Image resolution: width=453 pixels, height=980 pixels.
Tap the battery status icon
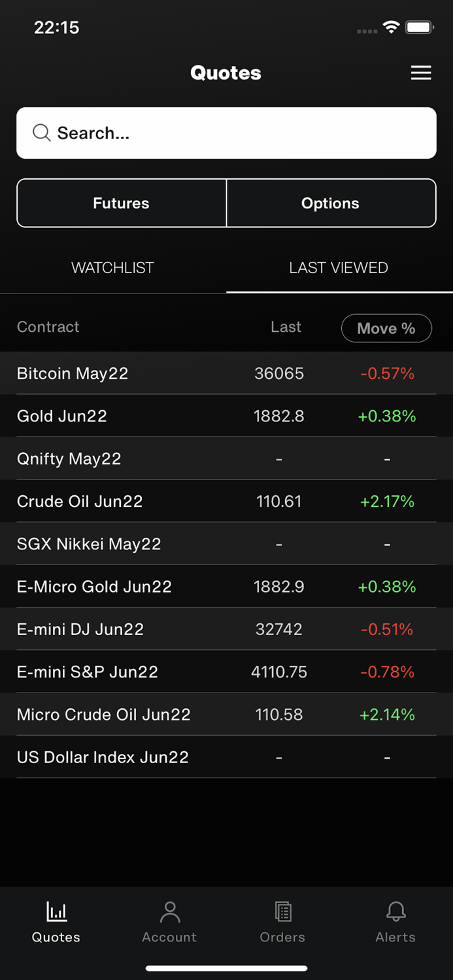(419, 27)
